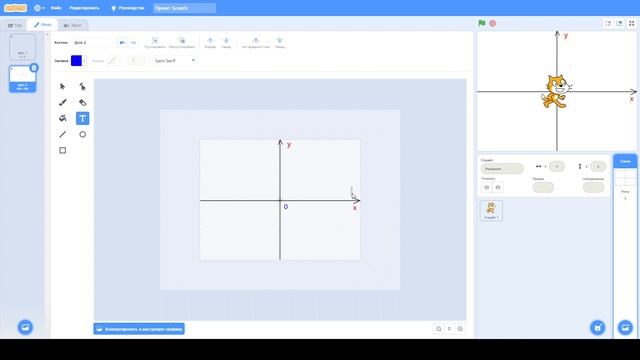
Task: Bring selection to the front
Action: (256, 42)
